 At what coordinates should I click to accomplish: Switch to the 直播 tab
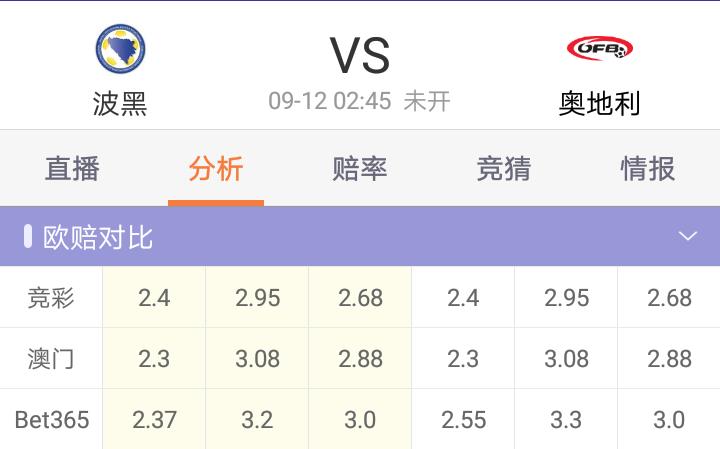[72, 169]
